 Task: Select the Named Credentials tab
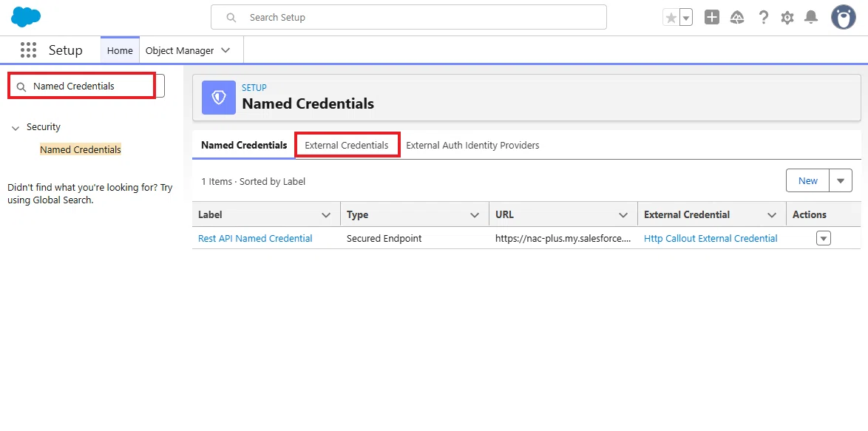click(244, 145)
